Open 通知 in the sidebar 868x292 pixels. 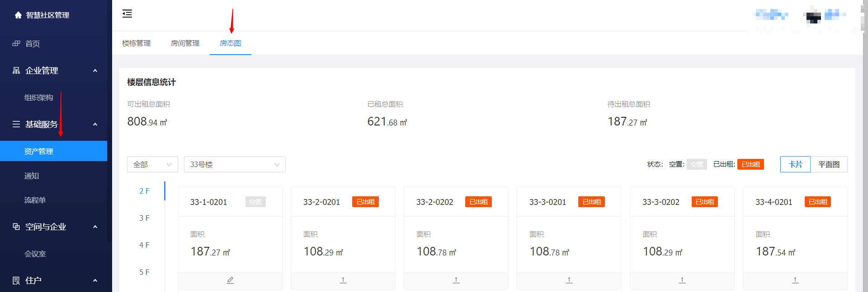pyautogui.click(x=32, y=176)
